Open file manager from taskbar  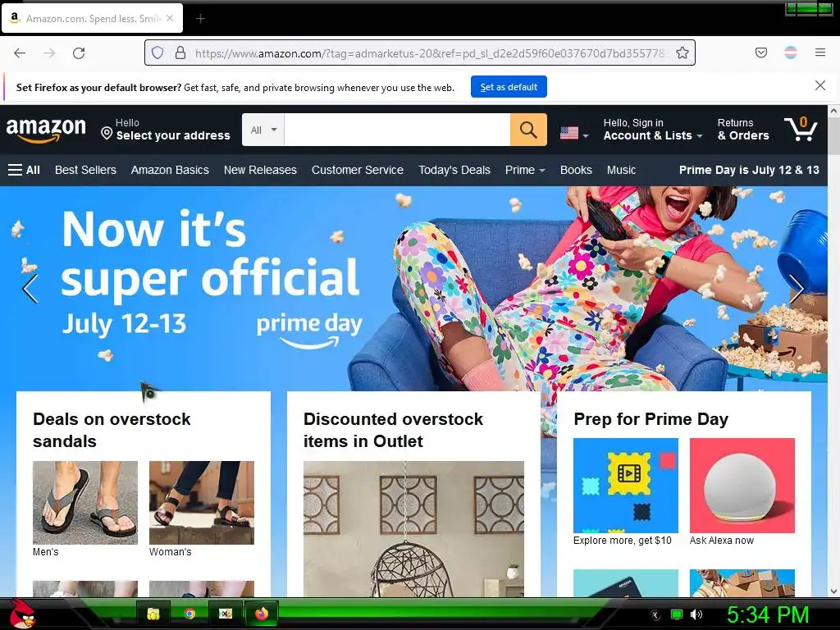(153, 614)
